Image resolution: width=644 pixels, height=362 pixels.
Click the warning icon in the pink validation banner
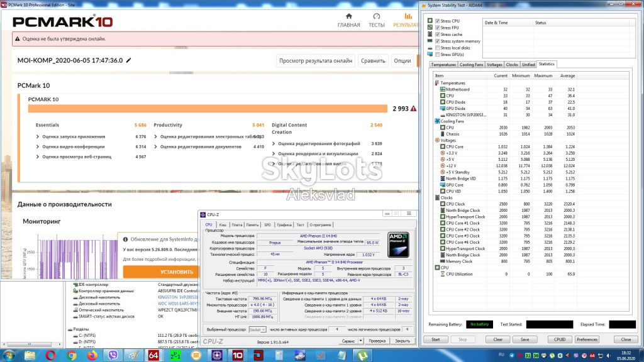pyautogui.click(x=17, y=39)
